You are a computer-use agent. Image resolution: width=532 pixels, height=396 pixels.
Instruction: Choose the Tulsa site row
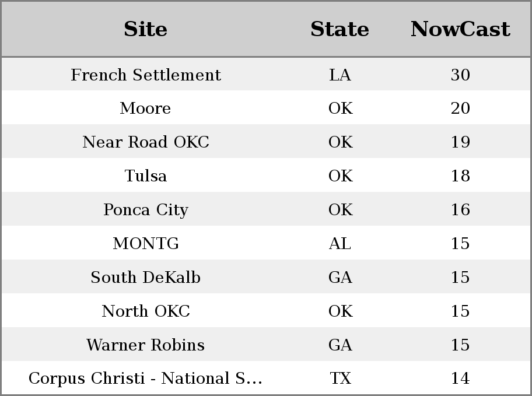point(266,175)
